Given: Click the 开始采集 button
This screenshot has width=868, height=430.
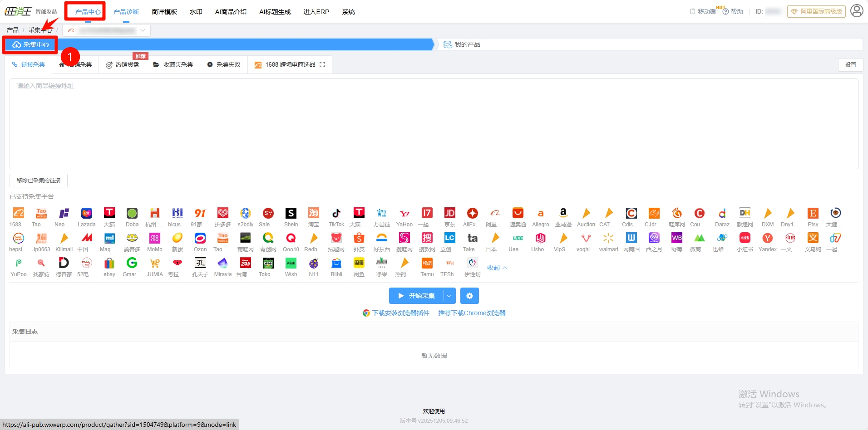Looking at the screenshot, I should click(x=416, y=296).
